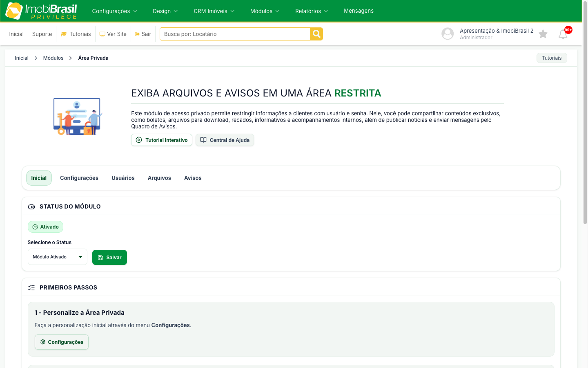The width and height of the screenshot is (588, 368).
Task: Open the Relatórios dropdown menu
Action: click(x=312, y=11)
